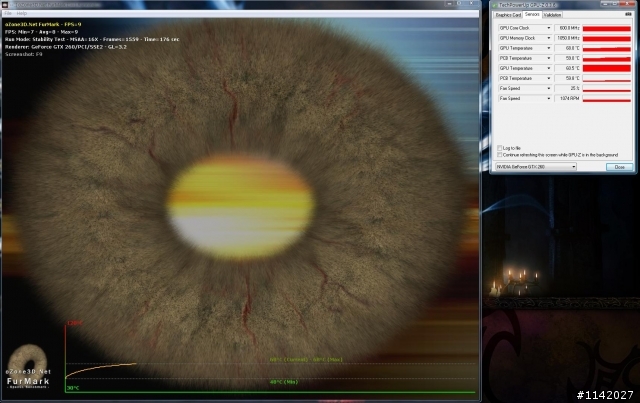Screen dimensions: 640x403
Task: Toggle Continue refreshing while GPU-Z in background
Action: click(x=500, y=155)
